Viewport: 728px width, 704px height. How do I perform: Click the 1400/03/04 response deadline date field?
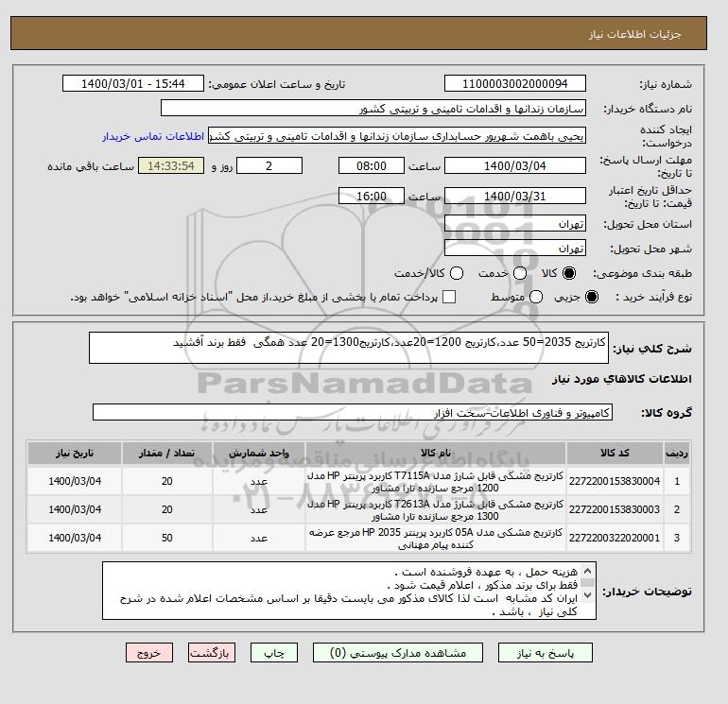[x=515, y=165]
